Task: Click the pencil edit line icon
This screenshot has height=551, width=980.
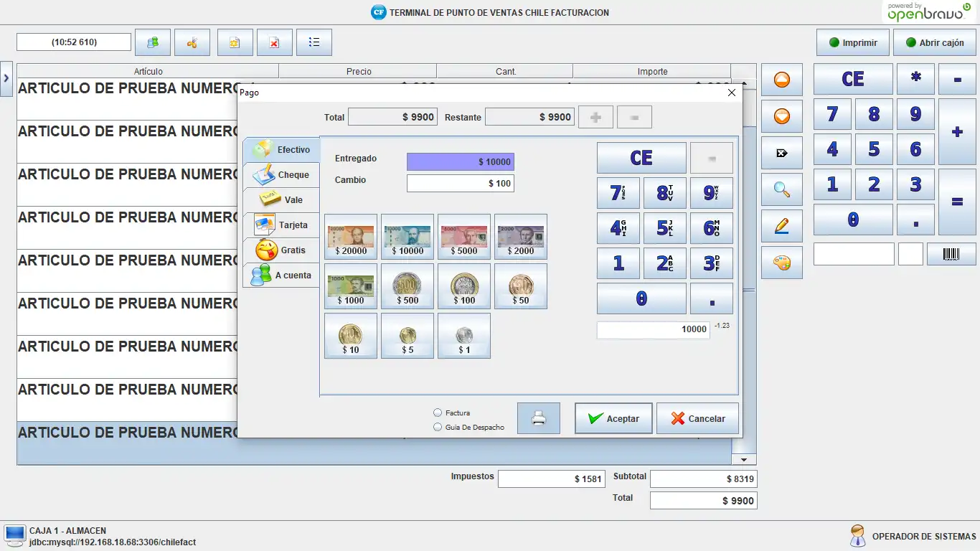Action: pyautogui.click(x=782, y=226)
